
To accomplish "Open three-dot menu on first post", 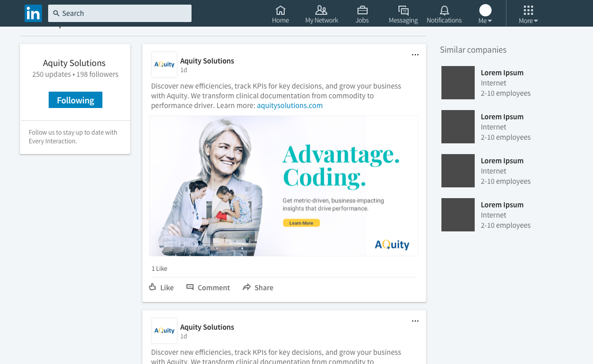I will coord(415,55).
